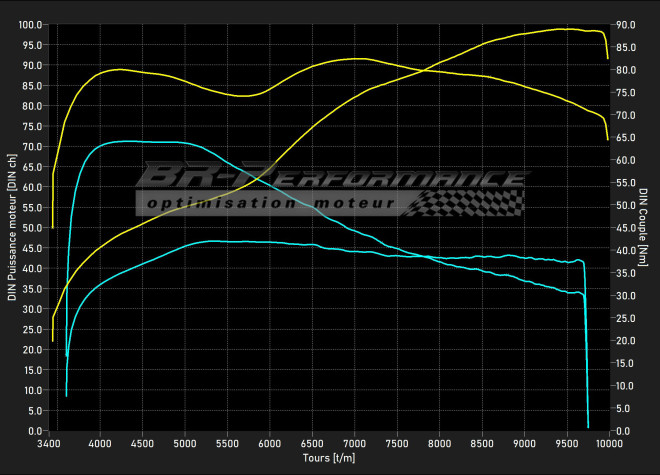This screenshot has height=475, width=660.
Task: Click the 90.0 label on right torque axis
Action: pos(626,25)
